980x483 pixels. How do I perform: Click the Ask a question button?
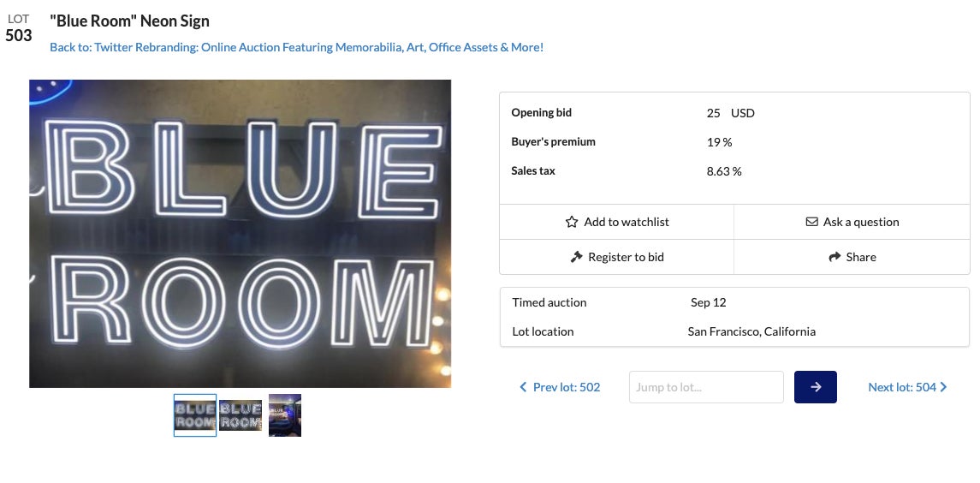(x=852, y=222)
